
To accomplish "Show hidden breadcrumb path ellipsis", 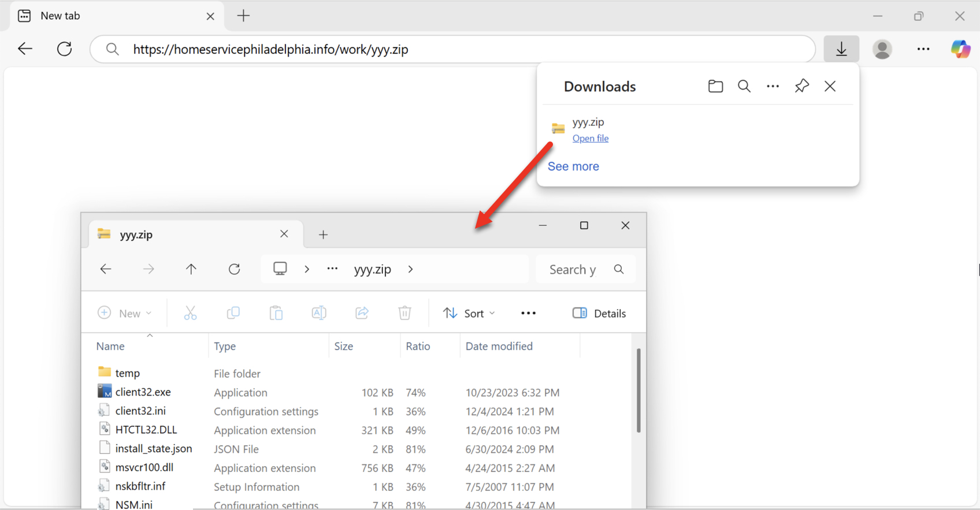I will point(332,269).
